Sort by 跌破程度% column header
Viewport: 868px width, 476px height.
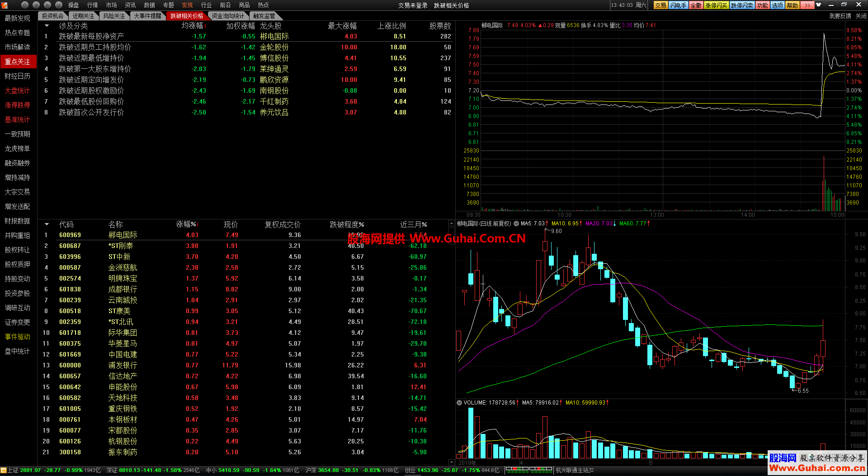pyautogui.click(x=347, y=224)
